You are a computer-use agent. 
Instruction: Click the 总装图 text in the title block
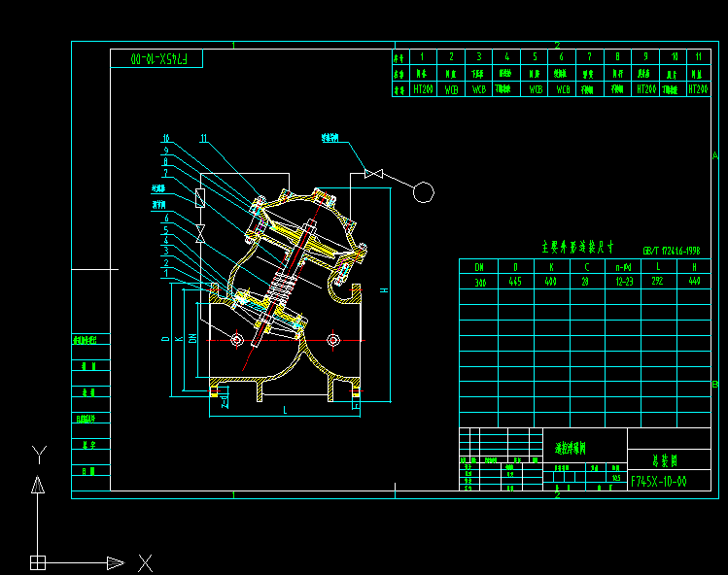click(665, 460)
